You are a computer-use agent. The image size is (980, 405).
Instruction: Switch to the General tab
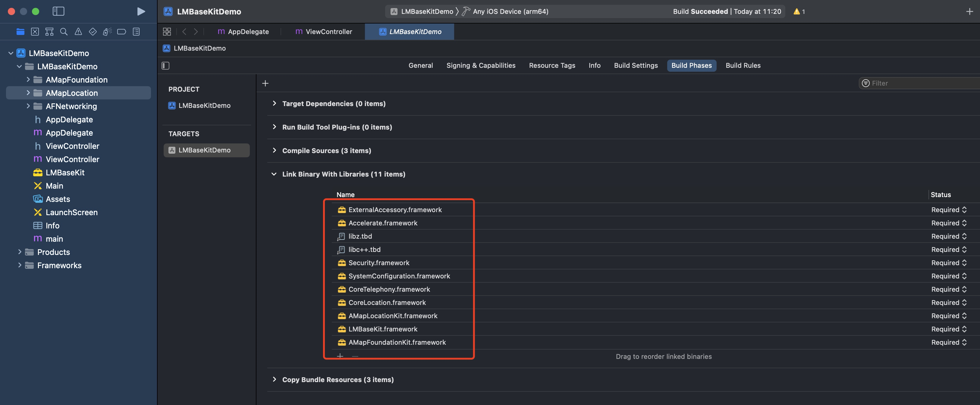420,65
